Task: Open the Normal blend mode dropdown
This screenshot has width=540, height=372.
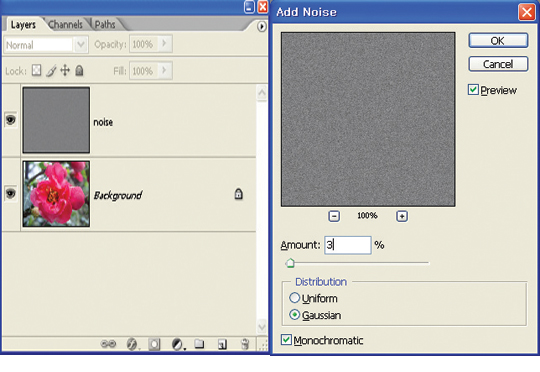Action: [45, 45]
